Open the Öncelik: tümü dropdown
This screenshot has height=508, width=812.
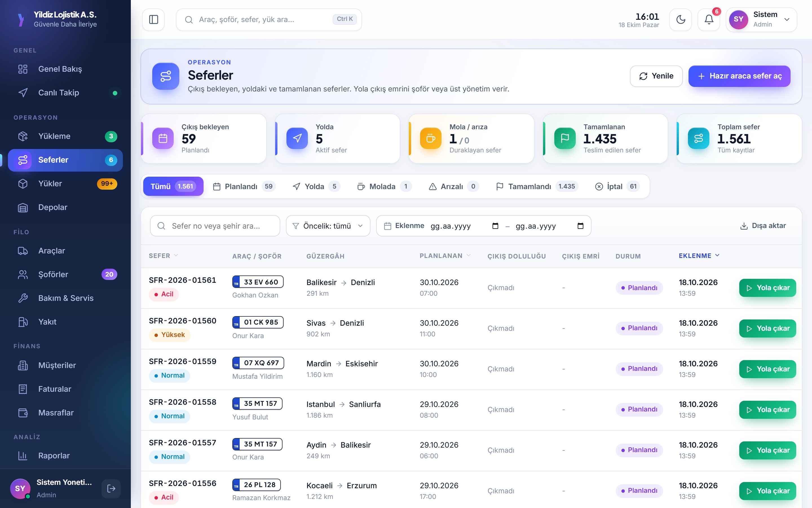click(x=328, y=226)
